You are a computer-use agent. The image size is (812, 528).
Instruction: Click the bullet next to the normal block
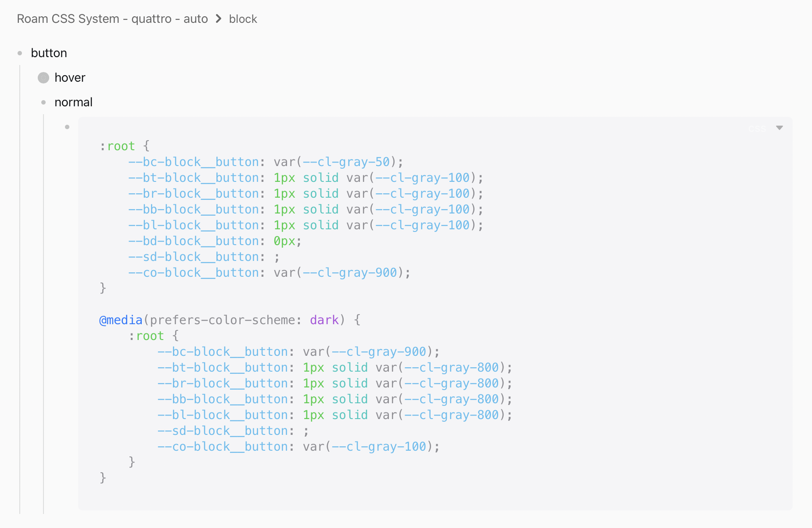43,102
